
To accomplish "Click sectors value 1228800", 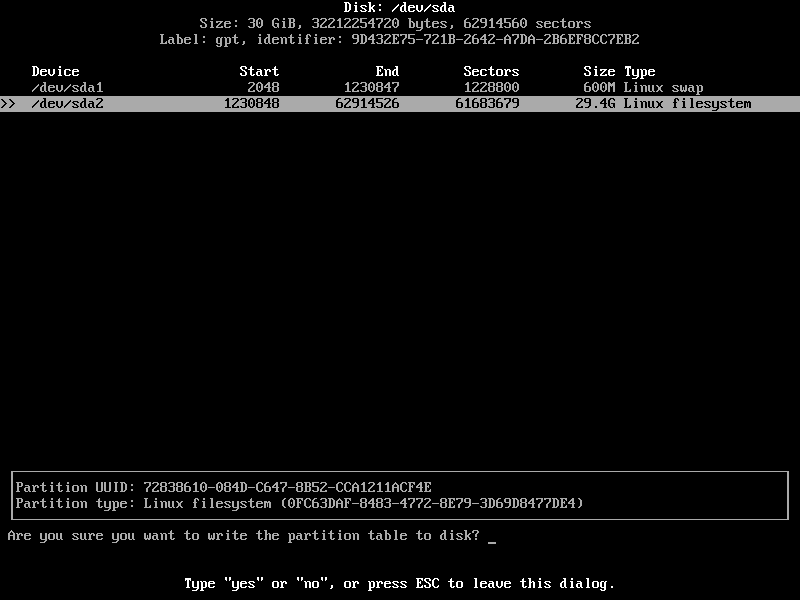I will [x=491, y=88].
